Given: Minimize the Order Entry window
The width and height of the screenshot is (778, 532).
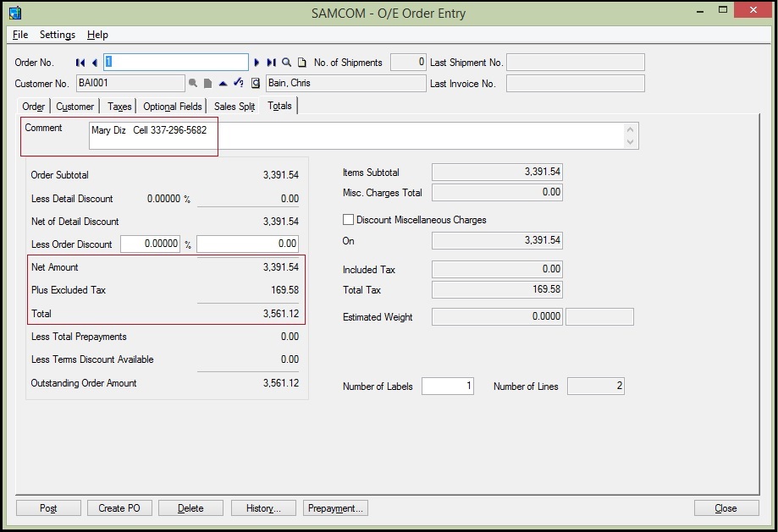Looking at the screenshot, I should coord(700,10).
